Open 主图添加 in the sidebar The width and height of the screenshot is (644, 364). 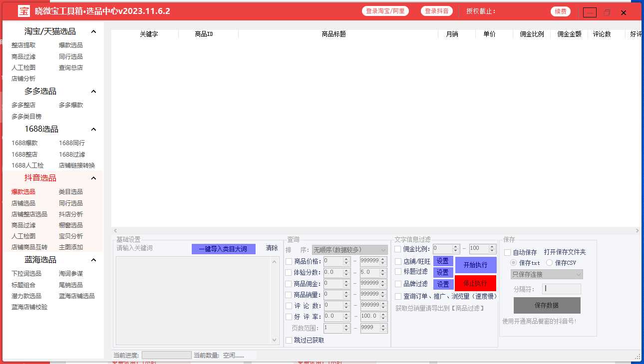click(71, 247)
